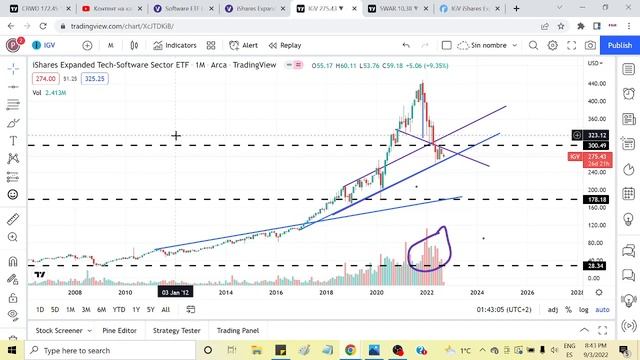The image size is (640, 360).
Task: Open the Stock Screener dropdown
Action: (63, 331)
